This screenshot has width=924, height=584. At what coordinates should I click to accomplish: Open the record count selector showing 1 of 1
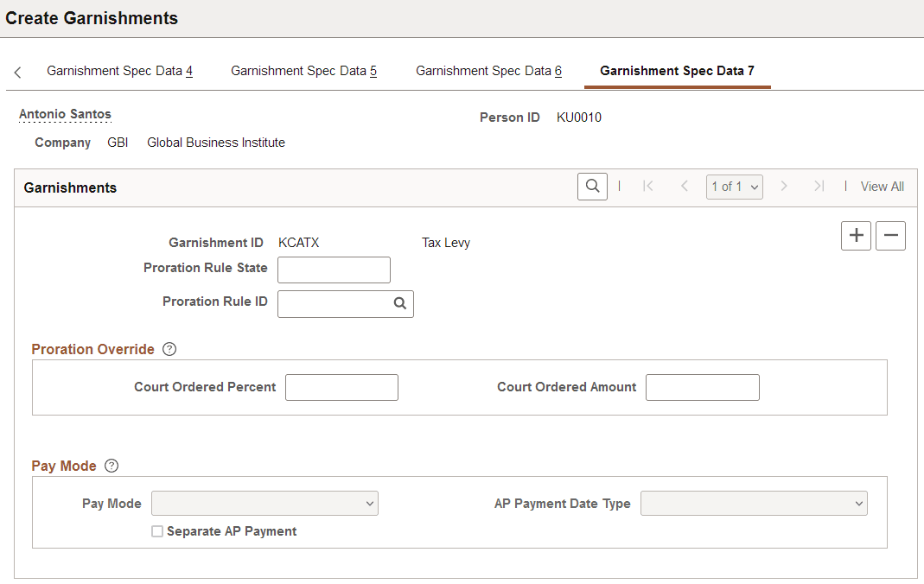pos(734,186)
